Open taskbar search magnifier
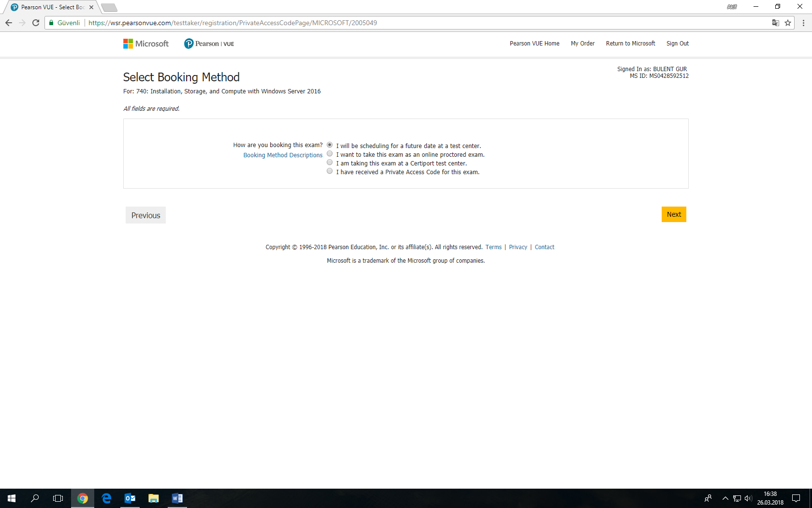The height and width of the screenshot is (508, 812). (35, 498)
